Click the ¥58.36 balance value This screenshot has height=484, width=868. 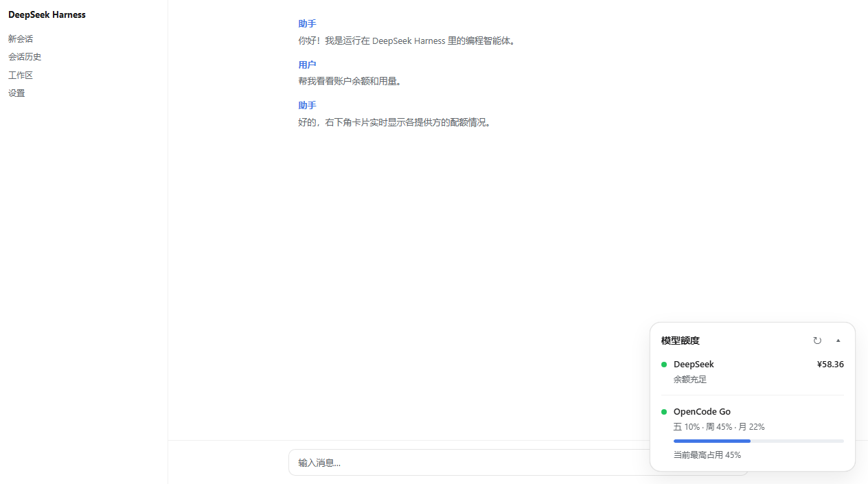point(830,365)
